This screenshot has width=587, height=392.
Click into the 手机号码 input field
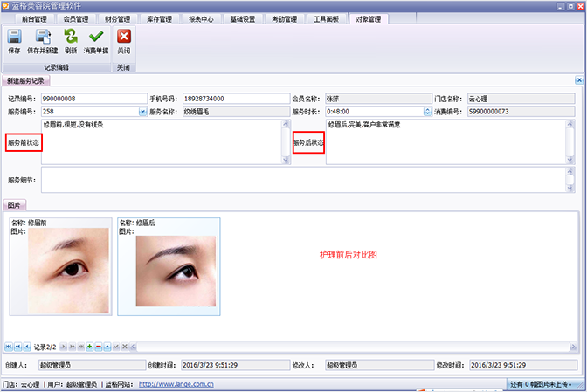click(234, 99)
